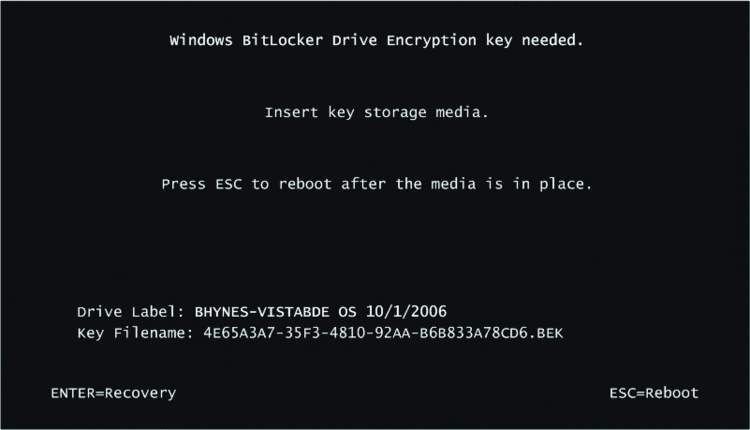Click the BitLocker key needed heading line

pyautogui.click(x=376, y=41)
